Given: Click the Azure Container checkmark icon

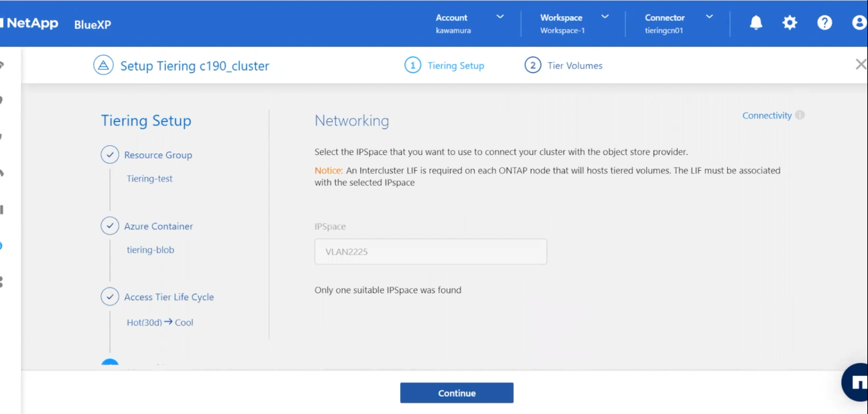Looking at the screenshot, I should click(x=110, y=226).
